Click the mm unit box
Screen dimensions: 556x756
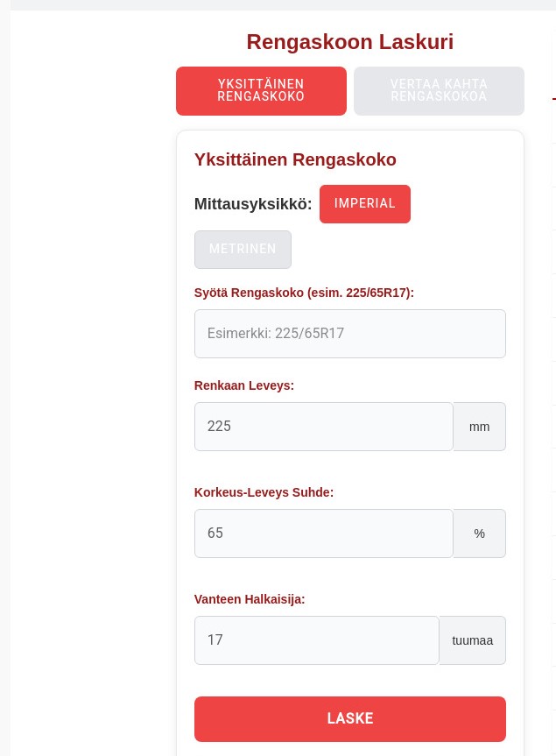point(479,427)
